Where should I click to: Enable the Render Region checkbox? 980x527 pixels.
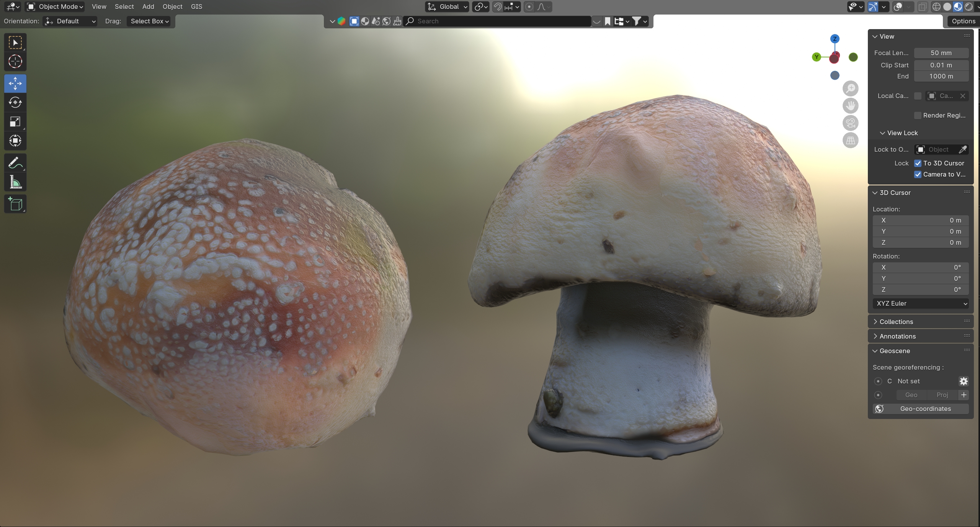tap(918, 115)
